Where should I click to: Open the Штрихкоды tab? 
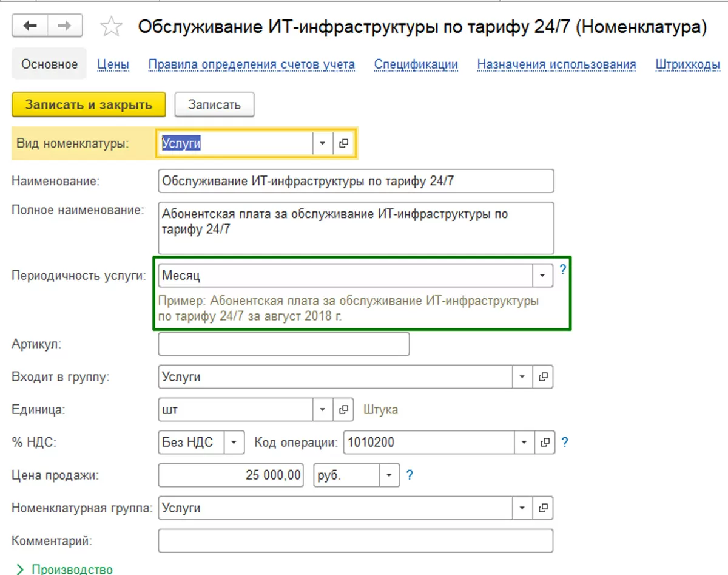688,64
